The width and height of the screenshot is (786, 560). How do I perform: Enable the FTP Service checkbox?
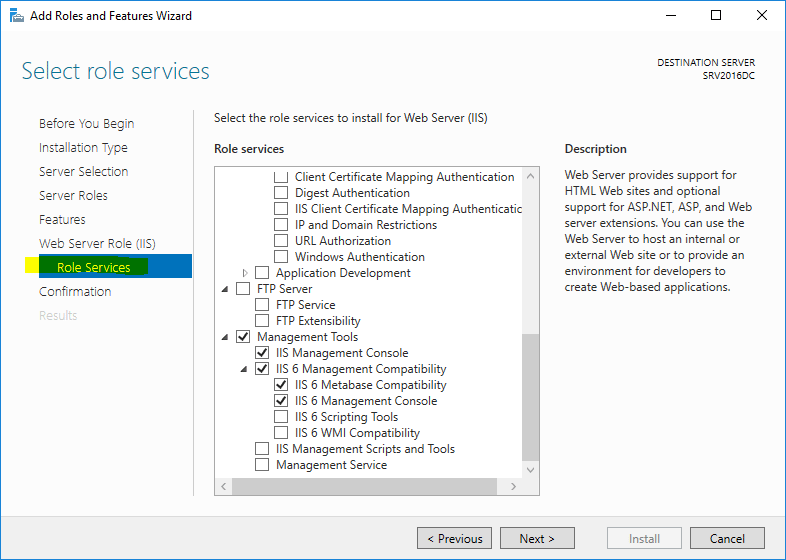(262, 305)
